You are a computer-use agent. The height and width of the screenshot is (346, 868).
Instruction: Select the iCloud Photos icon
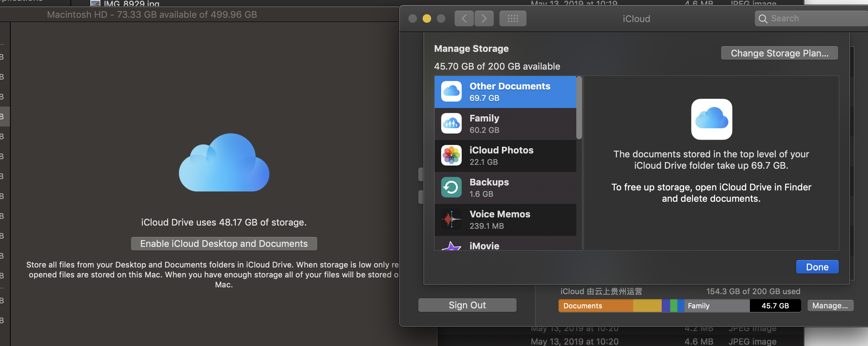tap(451, 156)
